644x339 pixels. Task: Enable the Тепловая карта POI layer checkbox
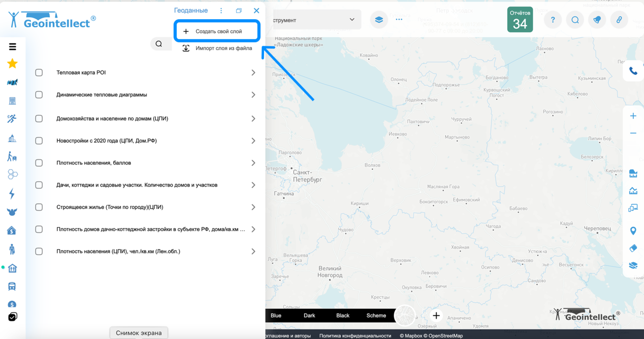[39, 72]
